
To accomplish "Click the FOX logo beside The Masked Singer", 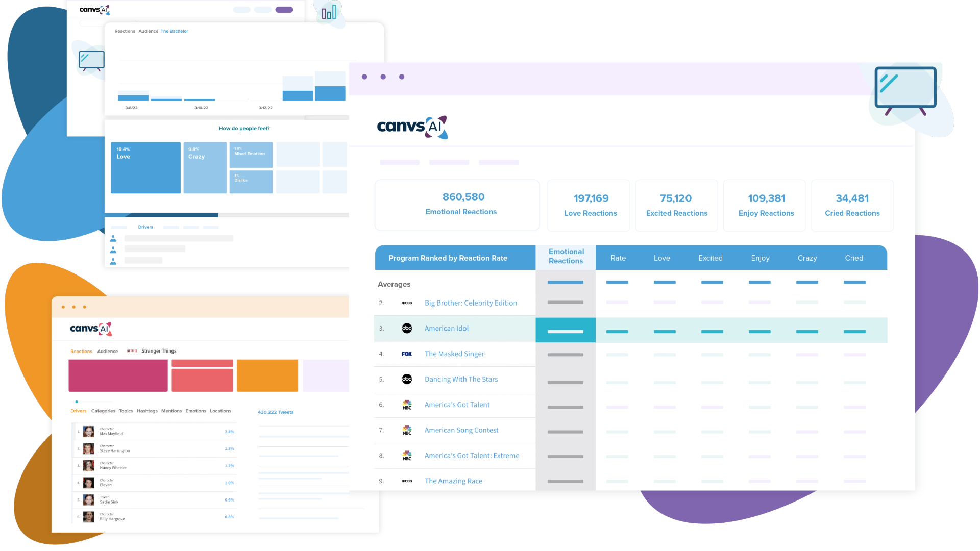I will click(407, 354).
